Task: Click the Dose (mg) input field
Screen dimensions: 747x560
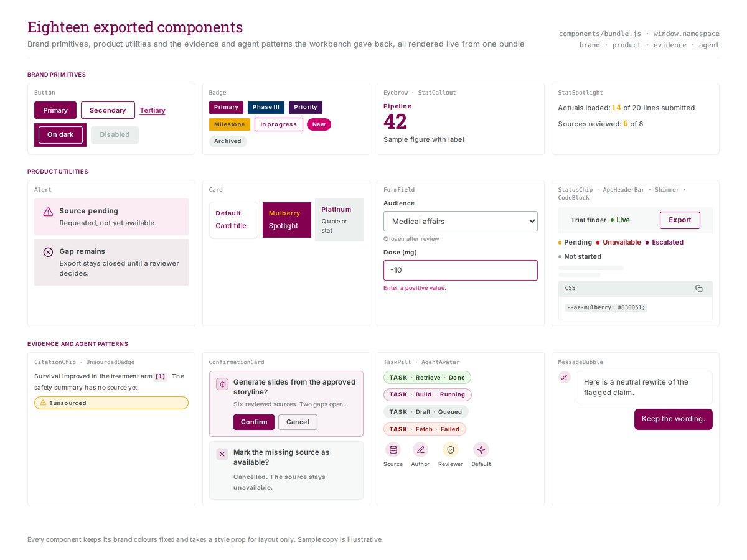Action: 461,270
